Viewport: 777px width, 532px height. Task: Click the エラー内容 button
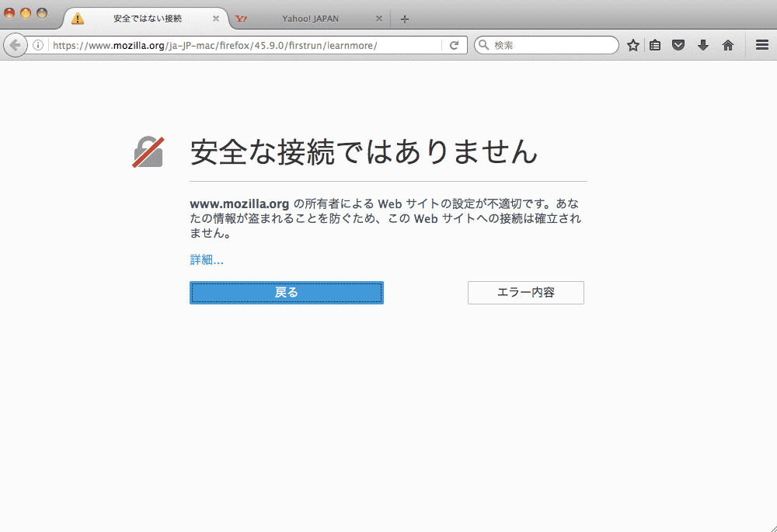(526, 293)
